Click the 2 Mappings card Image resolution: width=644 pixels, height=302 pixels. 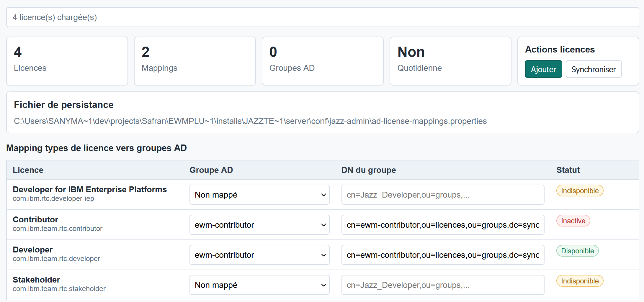tap(195, 61)
